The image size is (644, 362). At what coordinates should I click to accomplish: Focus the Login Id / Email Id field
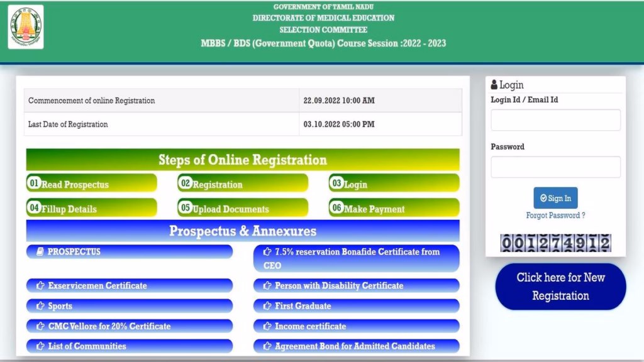point(555,120)
